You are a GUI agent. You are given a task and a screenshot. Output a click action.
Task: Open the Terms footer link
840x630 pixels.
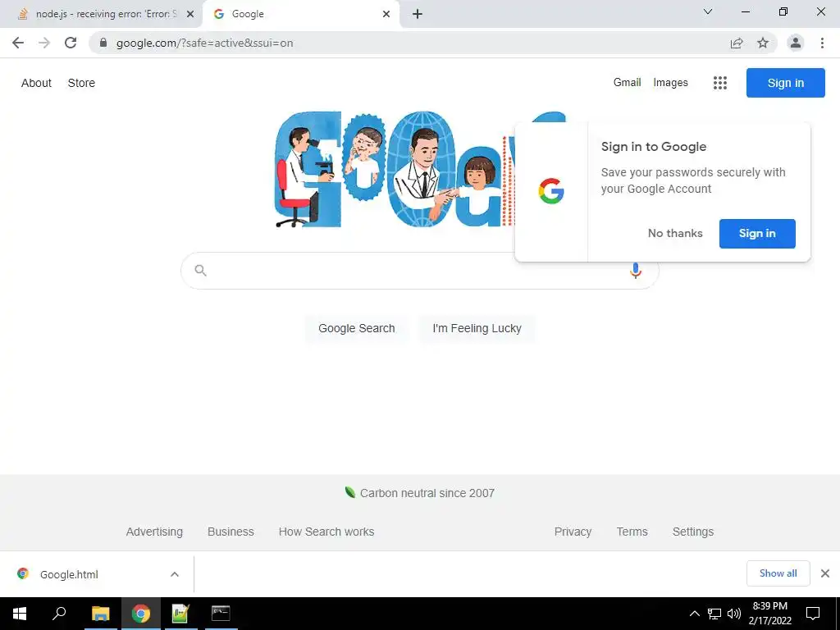point(632,532)
